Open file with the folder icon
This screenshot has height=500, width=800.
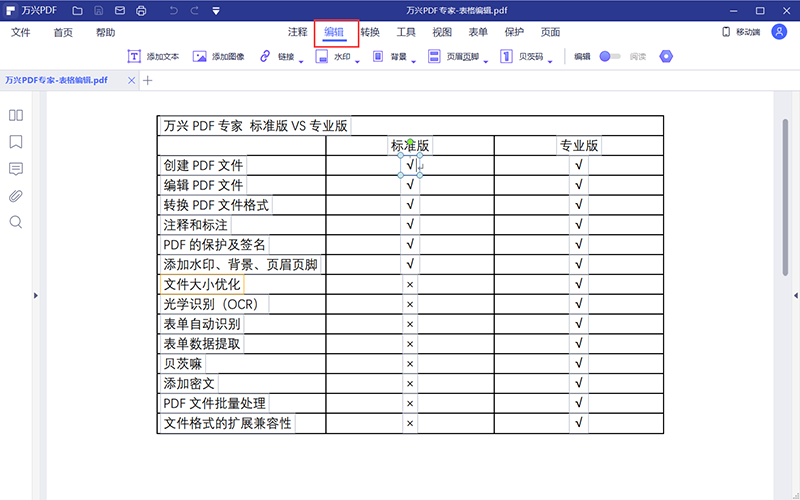(77, 11)
